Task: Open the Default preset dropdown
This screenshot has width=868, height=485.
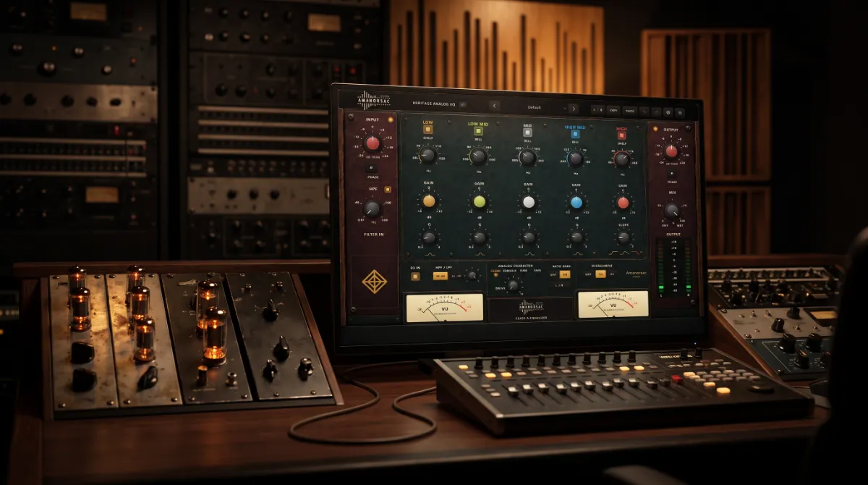Action: pyautogui.click(x=534, y=107)
